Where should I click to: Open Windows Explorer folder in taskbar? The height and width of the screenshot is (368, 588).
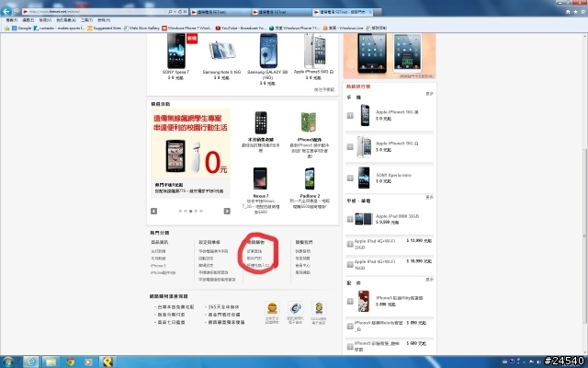51,362
